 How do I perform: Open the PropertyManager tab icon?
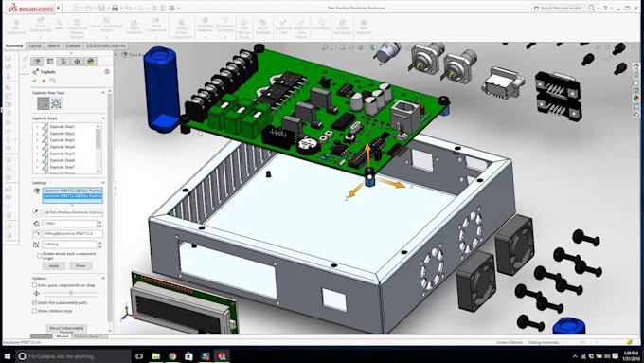pyautogui.click(x=50, y=62)
